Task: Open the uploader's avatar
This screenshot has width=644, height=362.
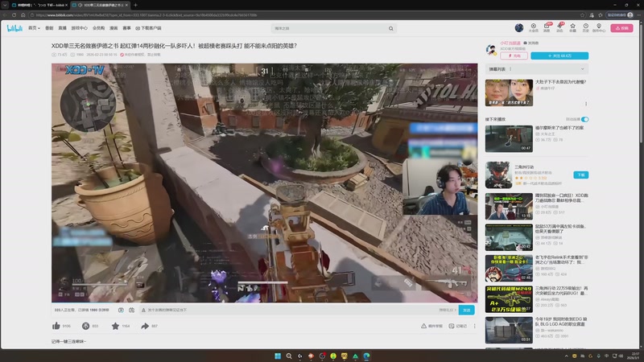Action: coord(491,50)
